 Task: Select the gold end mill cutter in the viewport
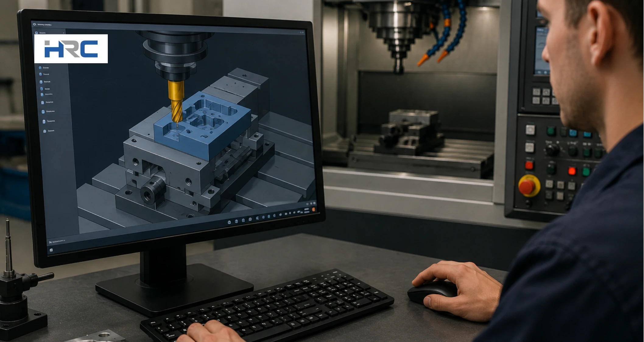coord(176,101)
